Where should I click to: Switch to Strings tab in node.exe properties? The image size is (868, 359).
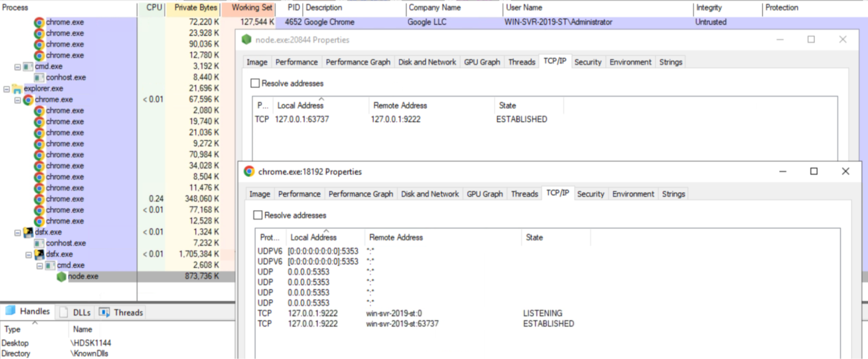click(670, 62)
